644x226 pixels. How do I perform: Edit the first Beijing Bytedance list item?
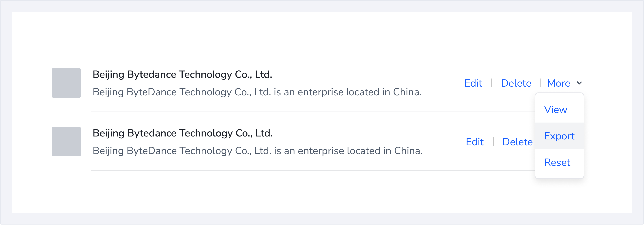[x=473, y=83]
